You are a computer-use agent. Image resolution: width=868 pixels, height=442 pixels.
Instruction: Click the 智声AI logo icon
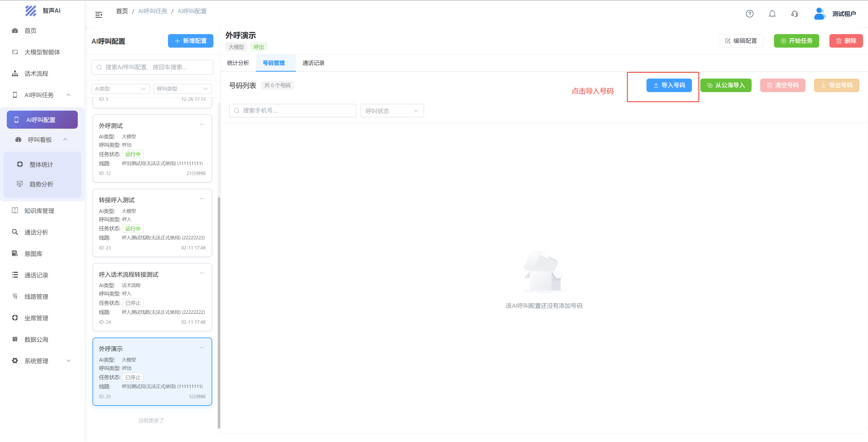(31, 10)
